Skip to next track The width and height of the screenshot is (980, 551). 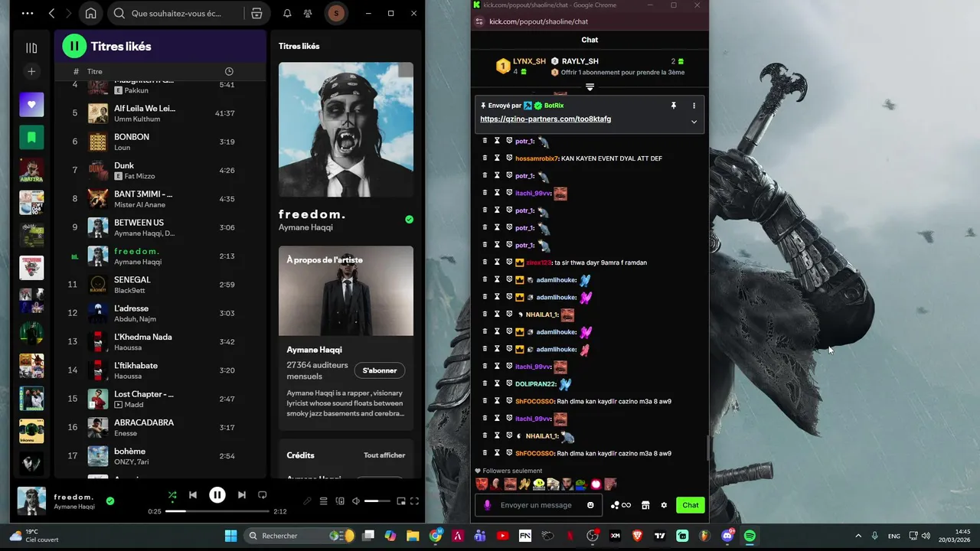coord(242,495)
